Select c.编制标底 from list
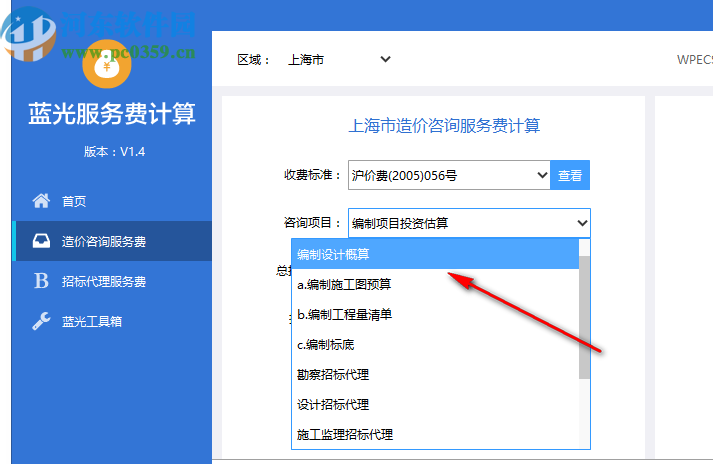Image resolution: width=713 pixels, height=464 pixels. point(435,344)
